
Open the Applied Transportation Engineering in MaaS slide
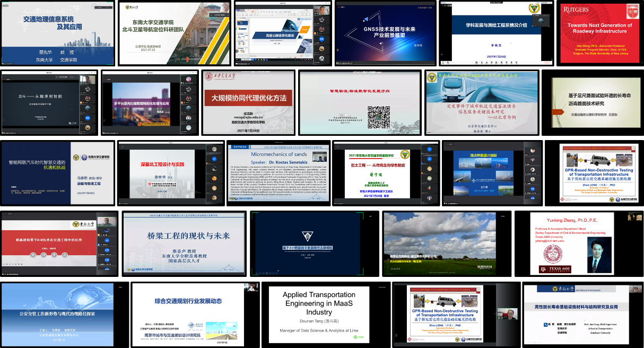pyautogui.click(x=325, y=315)
